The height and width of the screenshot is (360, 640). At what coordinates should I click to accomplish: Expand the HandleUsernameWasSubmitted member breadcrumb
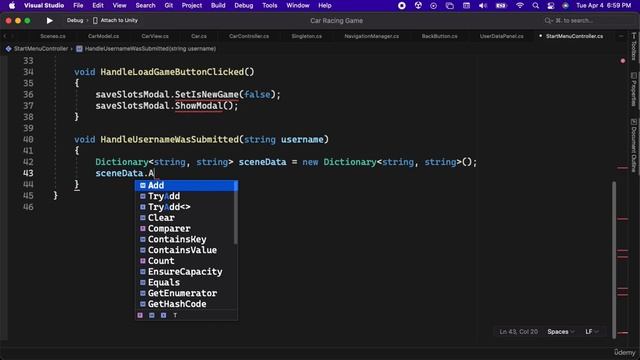point(150,49)
